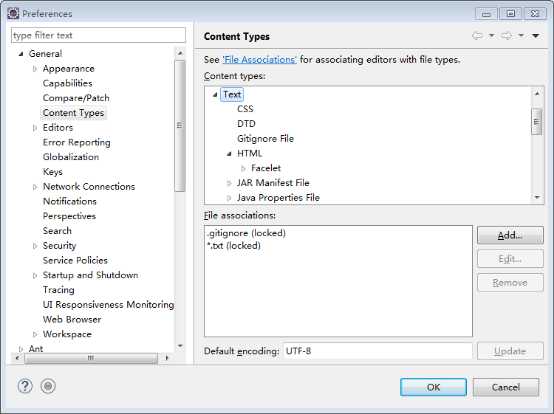Click the round preference recording icon beside help
The image size is (554, 414).
coord(48,386)
